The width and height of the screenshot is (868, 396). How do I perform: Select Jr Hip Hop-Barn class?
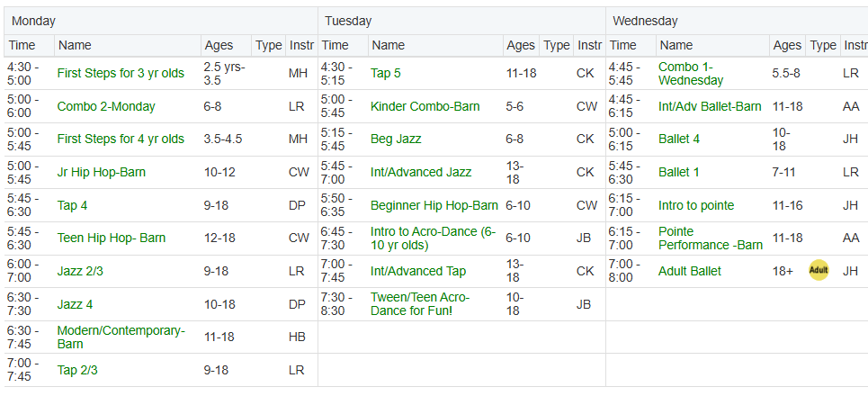tap(102, 172)
